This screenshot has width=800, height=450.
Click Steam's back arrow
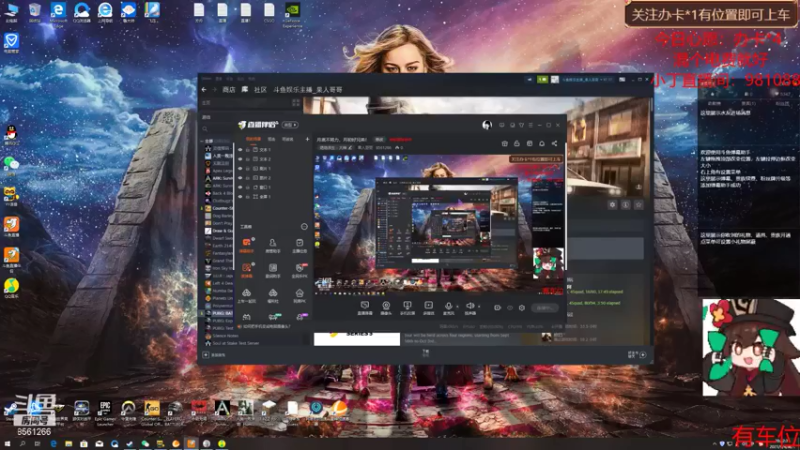pyautogui.click(x=204, y=89)
